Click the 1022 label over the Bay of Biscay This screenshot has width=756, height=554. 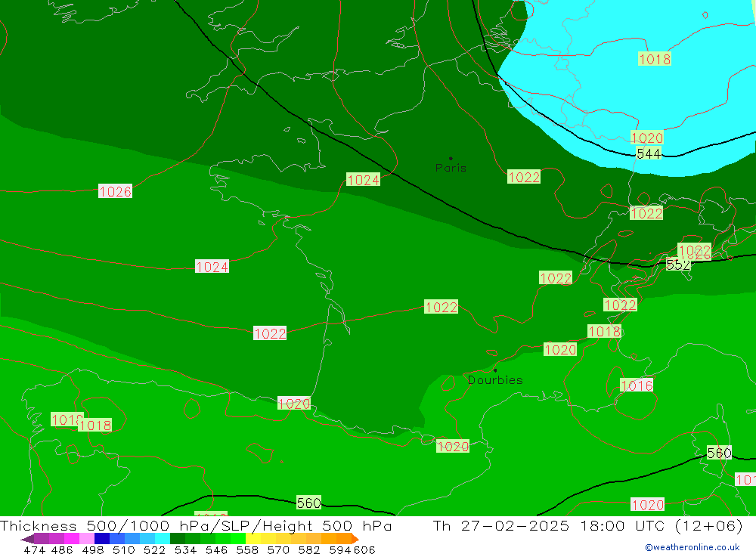(270, 333)
